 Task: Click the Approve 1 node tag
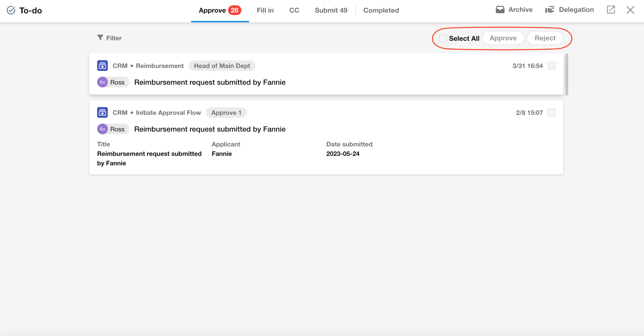[x=226, y=112]
